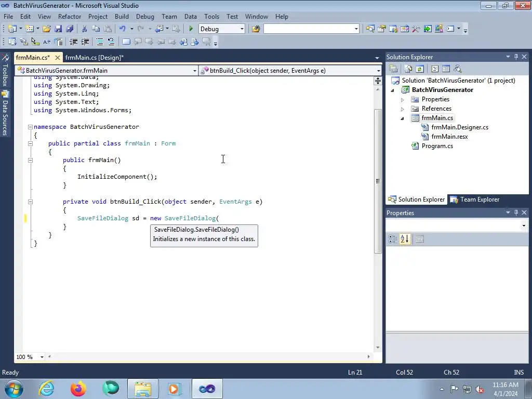This screenshot has height=399, width=532.
Task: Select the Solution Explorer bottom tab
Action: click(417, 199)
